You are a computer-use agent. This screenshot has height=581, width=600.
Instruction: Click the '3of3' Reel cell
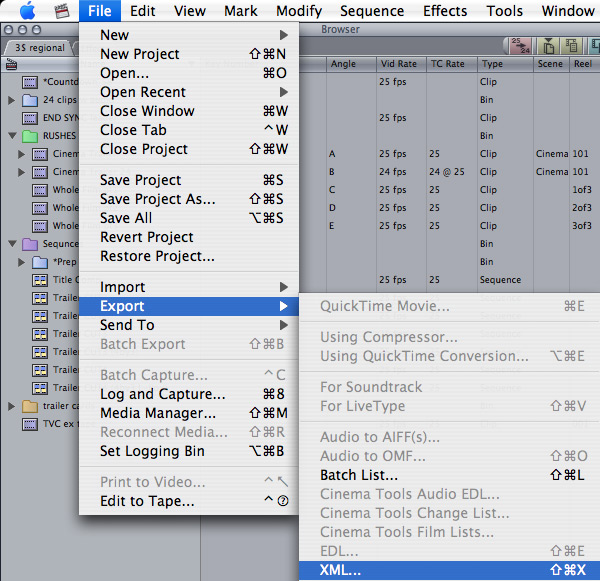tap(582, 226)
